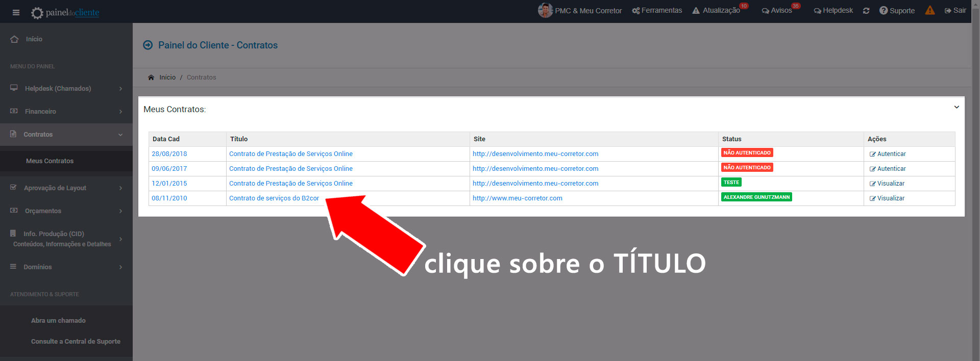This screenshot has width=980, height=361.
Task: Click the painel do cliente logo
Action: (x=65, y=12)
